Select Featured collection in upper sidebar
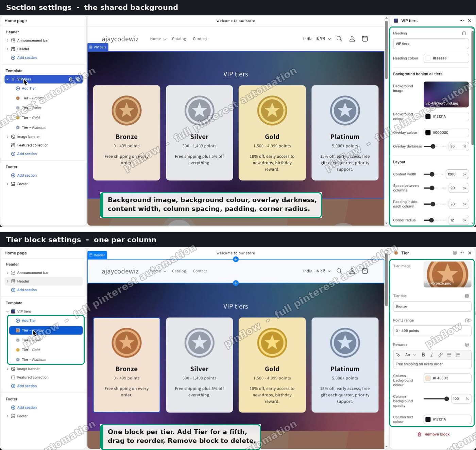 pos(30,145)
